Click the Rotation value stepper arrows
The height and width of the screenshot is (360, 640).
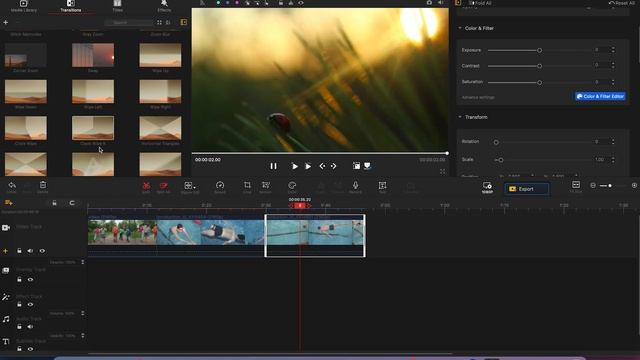613,142
